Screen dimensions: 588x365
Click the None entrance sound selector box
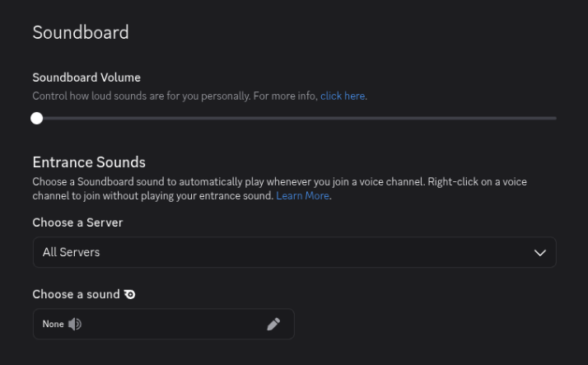[165, 324]
